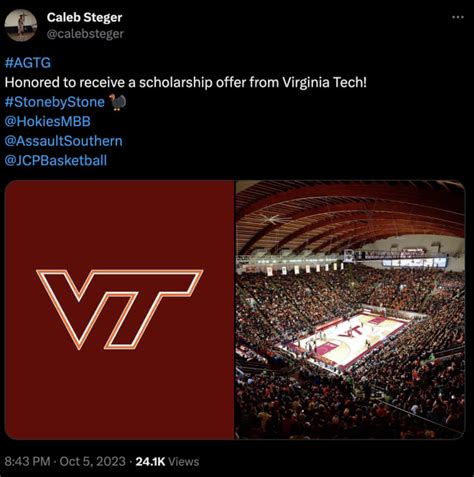Open Caleb Steger's profile avatar
Image resolution: width=474 pixels, height=477 pixels.
point(21,25)
